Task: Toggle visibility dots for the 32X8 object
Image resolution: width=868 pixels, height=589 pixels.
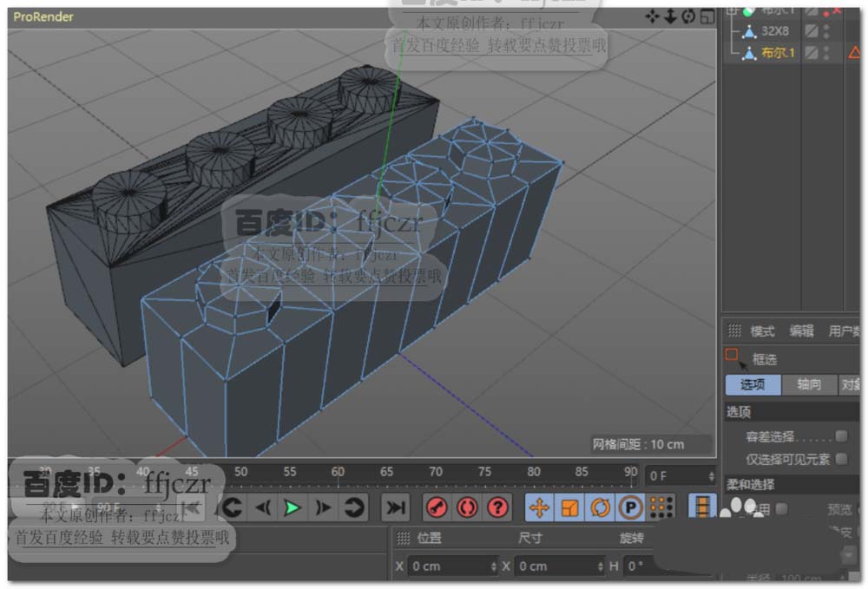Action: pyautogui.click(x=826, y=31)
